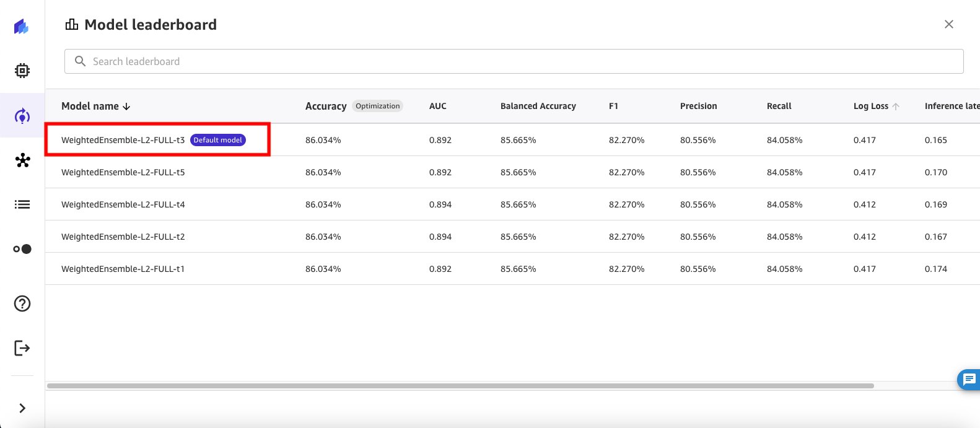
Task: Click the app logo in the sidebar
Action: [22, 27]
